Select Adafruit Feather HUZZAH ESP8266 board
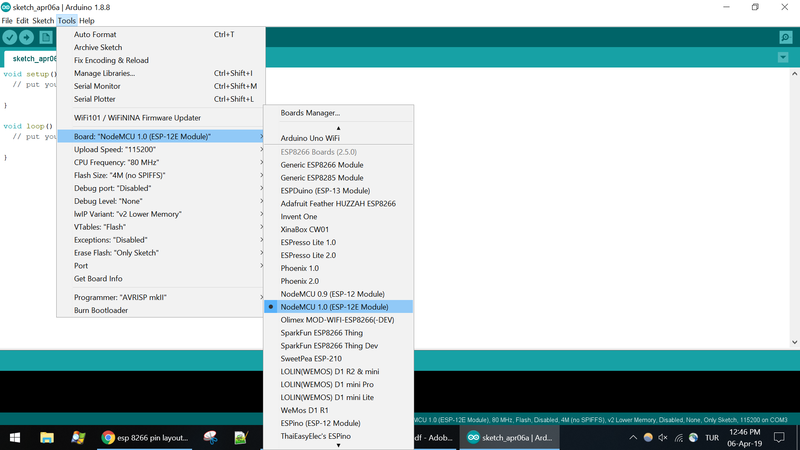The image size is (800, 450). pyautogui.click(x=338, y=204)
